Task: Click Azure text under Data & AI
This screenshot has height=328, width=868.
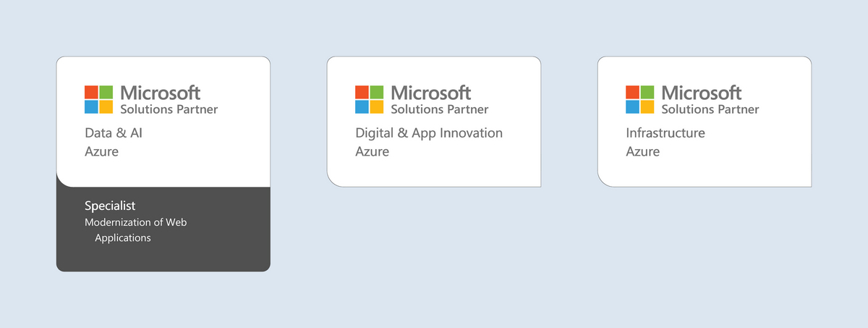Action: coord(101,152)
